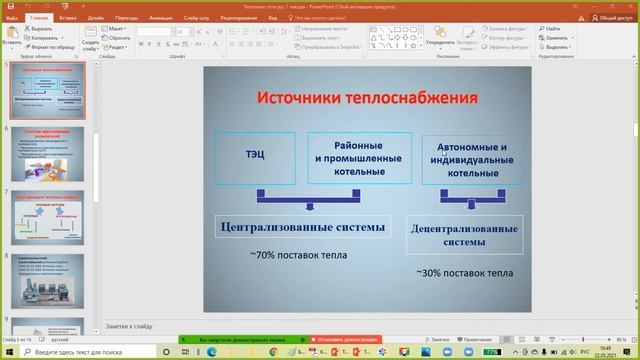The height and width of the screenshot is (360, 640).
Task: Click Shape Fill (Заливка фигуры)
Action: pyautogui.click(x=504, y=29)
